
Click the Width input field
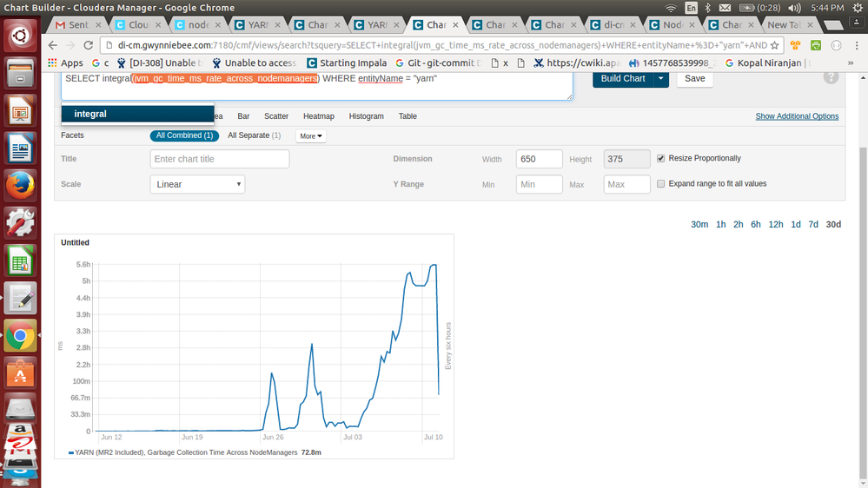click(539, 159)
